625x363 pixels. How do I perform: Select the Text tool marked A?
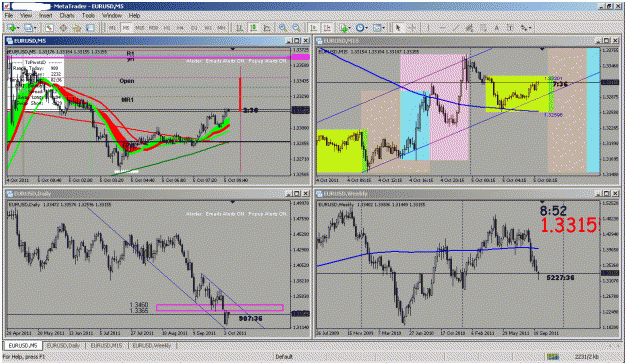[497, 27]
